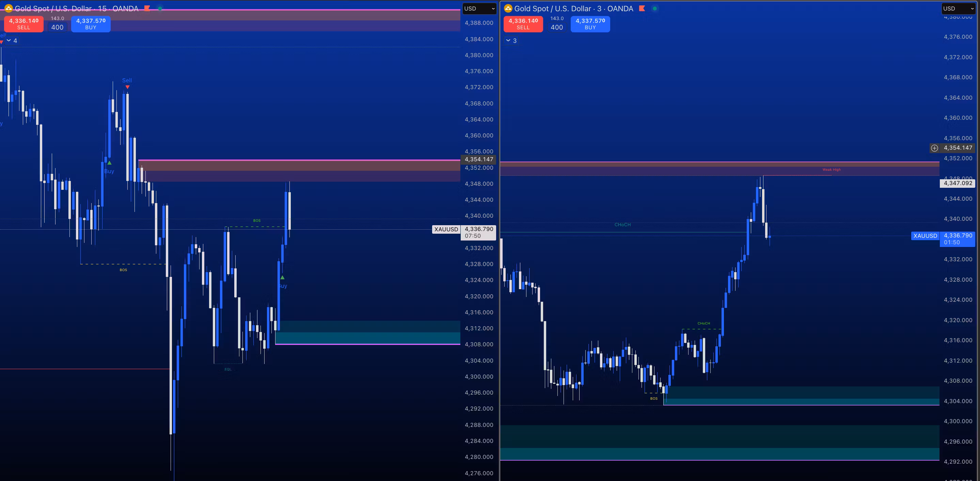Click the 4,354.147 crosshair label on the left chart axis
The width and height of the screenshot is (980, 481).
pos(478,159)
